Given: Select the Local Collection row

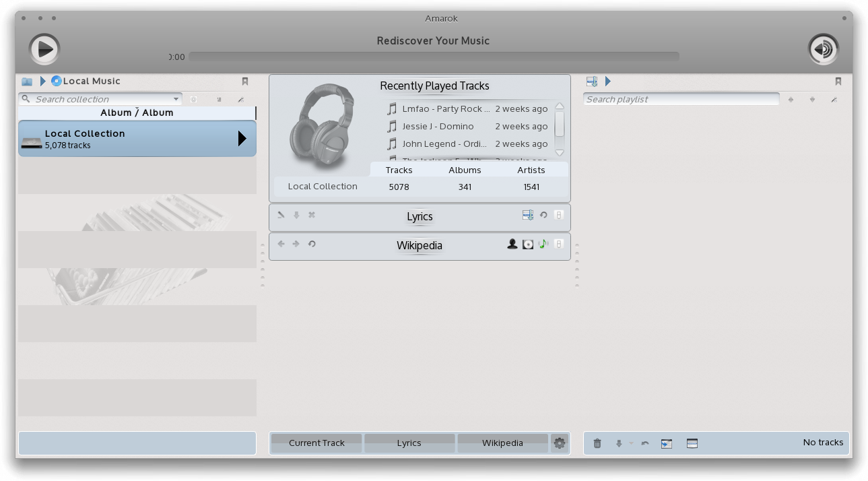Looking at the screenshot, I should click(x=137, y=139).
